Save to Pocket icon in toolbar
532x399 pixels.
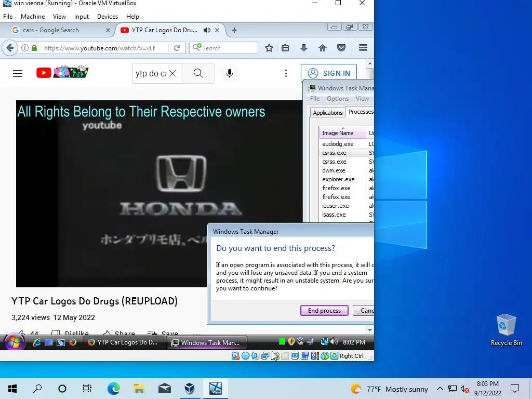tap(341, 48)
